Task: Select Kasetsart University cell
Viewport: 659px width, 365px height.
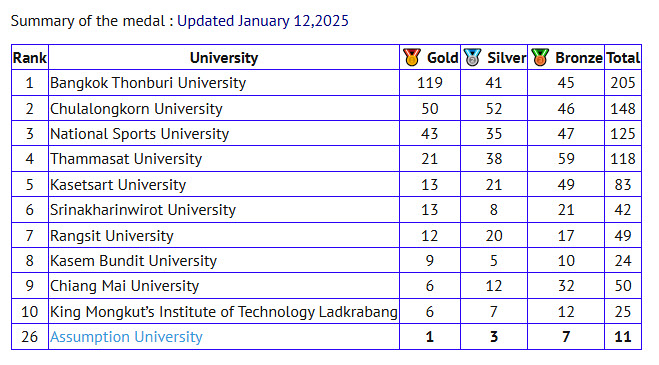Action: click(224, 185)
